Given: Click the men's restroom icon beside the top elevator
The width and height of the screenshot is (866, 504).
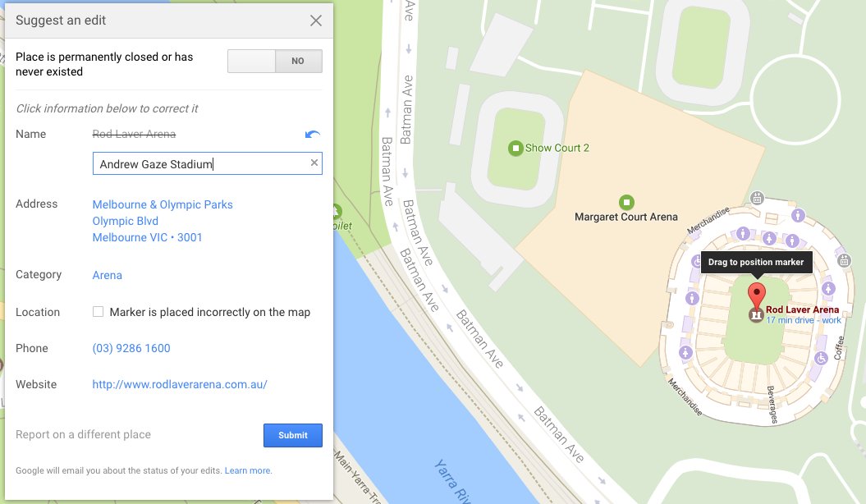Looking at the screenshot, I should [798, 215].
